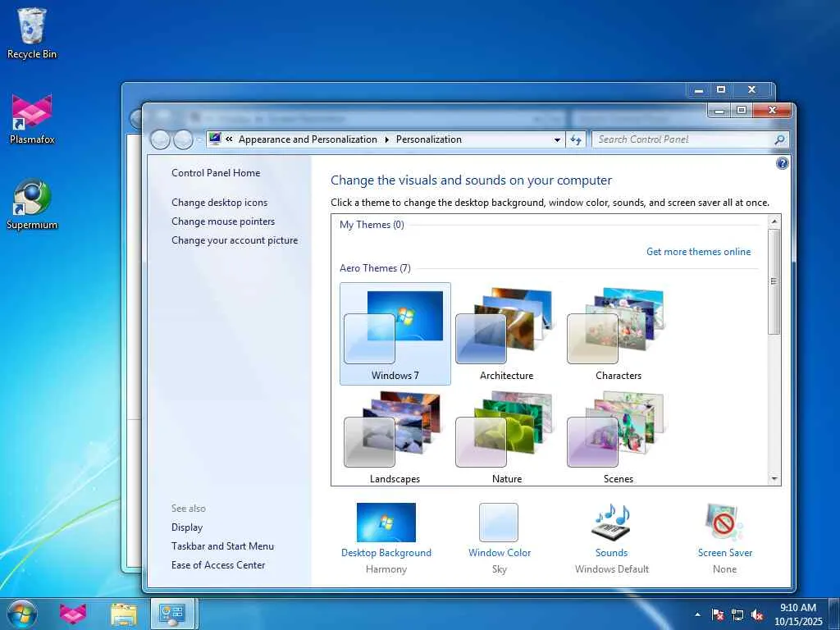
Task: Click the theme list scrollbar thumb
Action: [774, 281]
